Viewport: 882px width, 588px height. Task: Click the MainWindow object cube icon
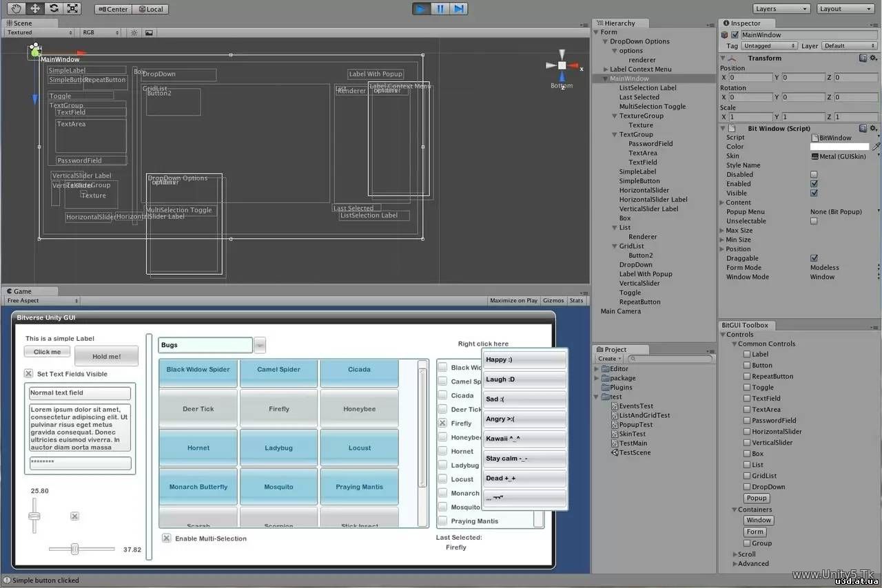coord(724,34)
